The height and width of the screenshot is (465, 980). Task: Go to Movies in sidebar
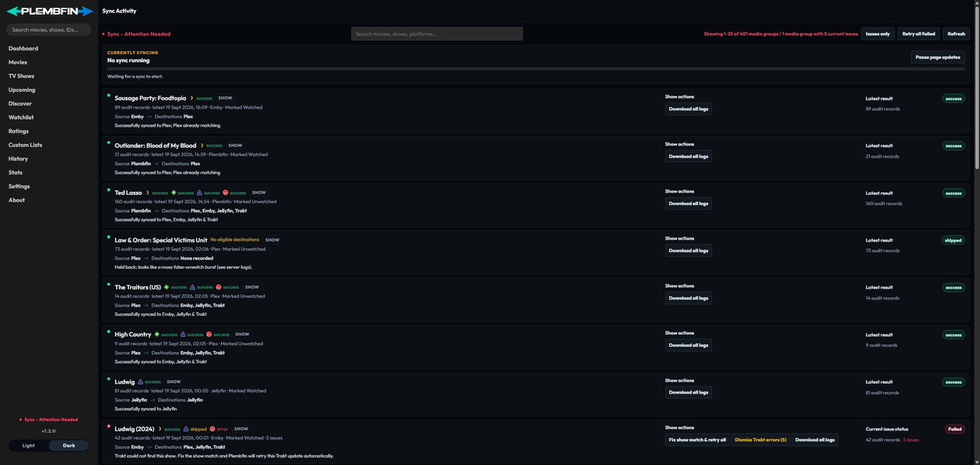17,62
